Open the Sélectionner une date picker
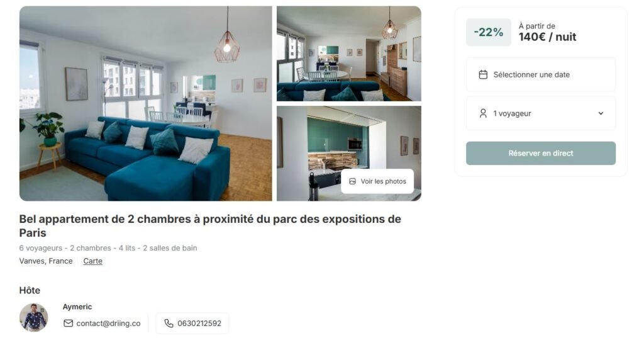This screenshot has width=644, height=350. pos(541,74)
